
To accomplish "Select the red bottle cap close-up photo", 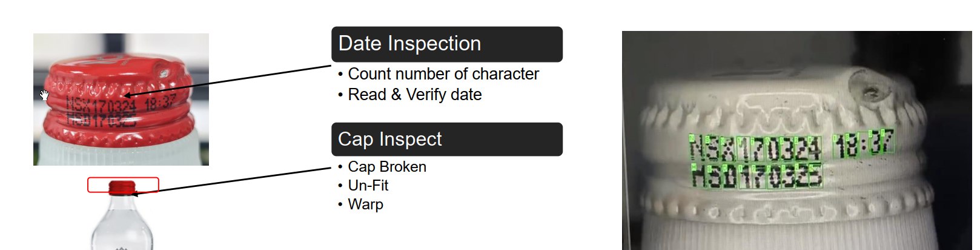I will tap(121, 100).
